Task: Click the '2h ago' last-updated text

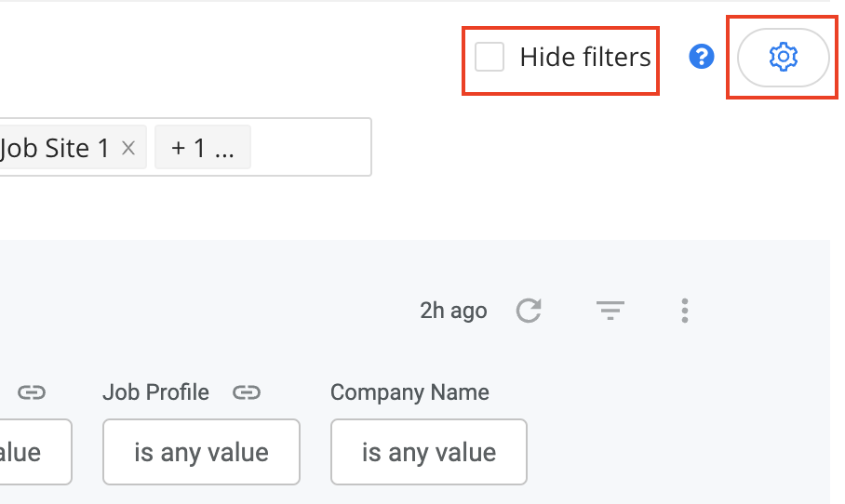Action: click(x=454, y=311)
